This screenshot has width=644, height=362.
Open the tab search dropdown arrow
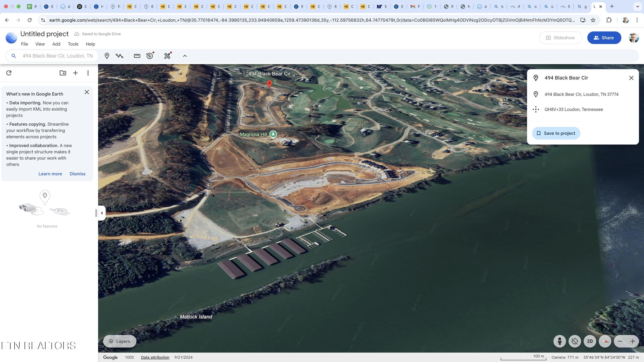click(x=637, y=6)
